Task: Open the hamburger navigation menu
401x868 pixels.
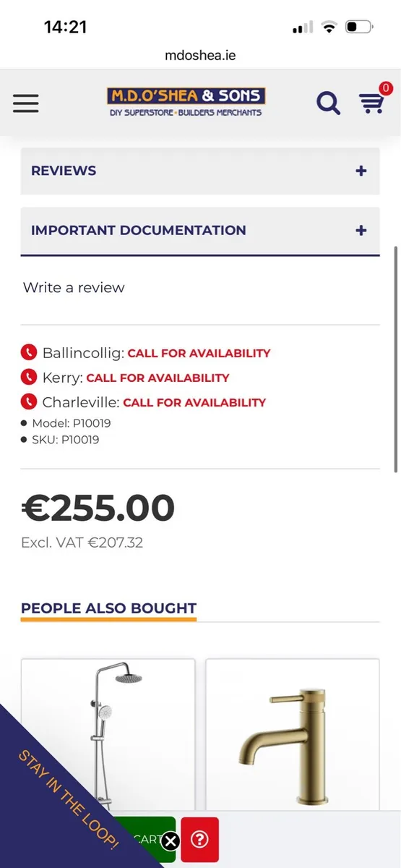Action: pos(25,103)
